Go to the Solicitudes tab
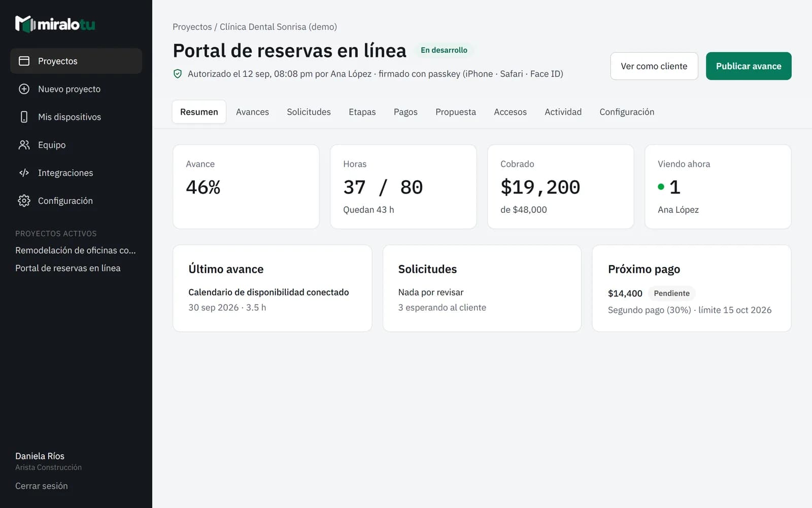The image size is (812, 508). (x=309, y=112)
